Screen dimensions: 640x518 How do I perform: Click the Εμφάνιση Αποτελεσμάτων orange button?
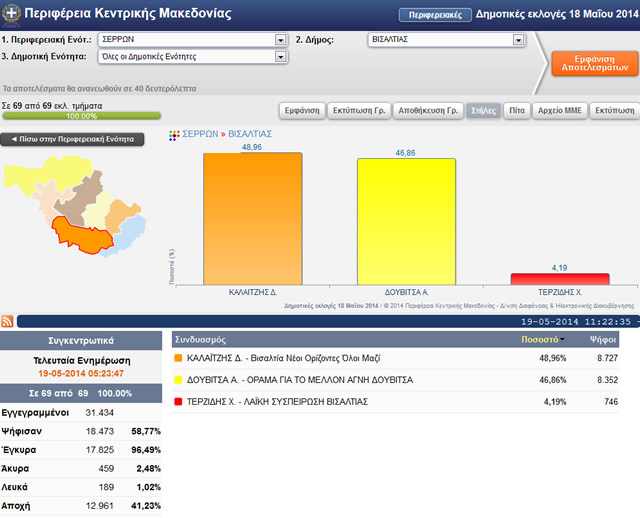coord(593,63)
